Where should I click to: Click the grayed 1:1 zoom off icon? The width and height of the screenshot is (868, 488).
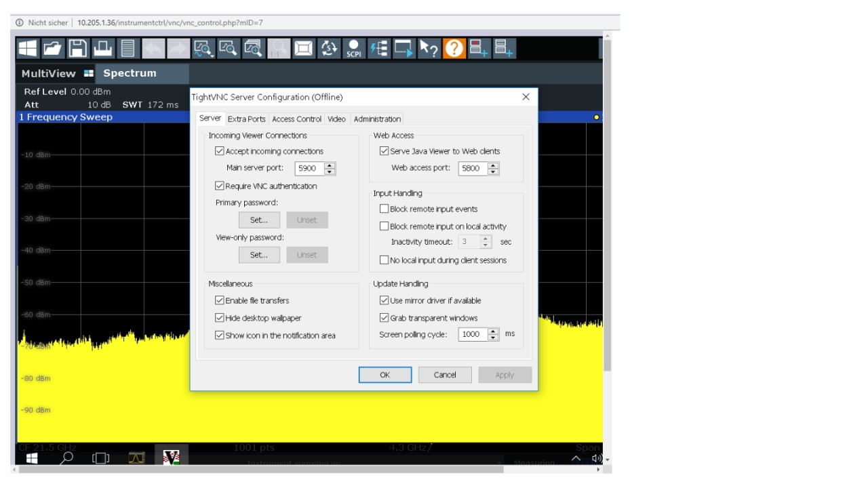pos(279,48)
